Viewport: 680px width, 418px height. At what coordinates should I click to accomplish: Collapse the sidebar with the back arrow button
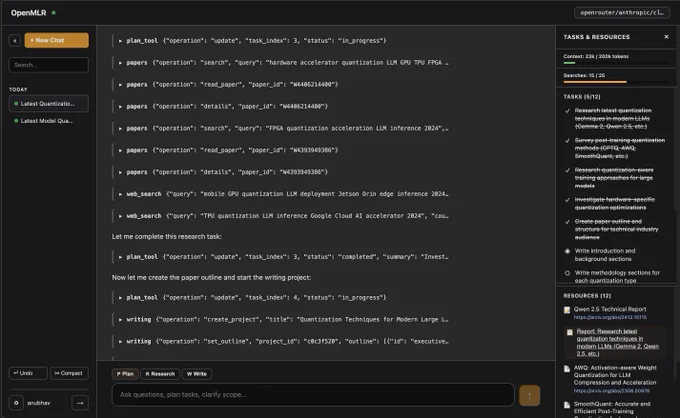click(x=15, y=40)
